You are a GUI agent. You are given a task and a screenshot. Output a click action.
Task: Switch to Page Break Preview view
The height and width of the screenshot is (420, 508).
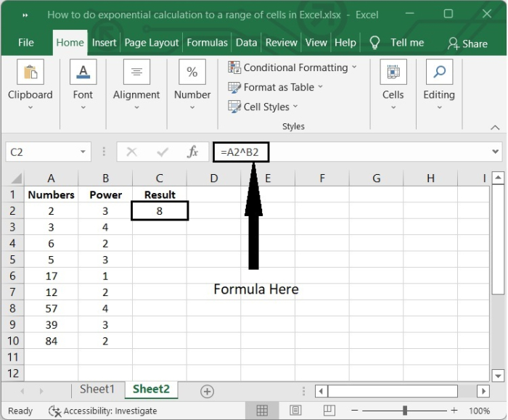click(331, 411)
